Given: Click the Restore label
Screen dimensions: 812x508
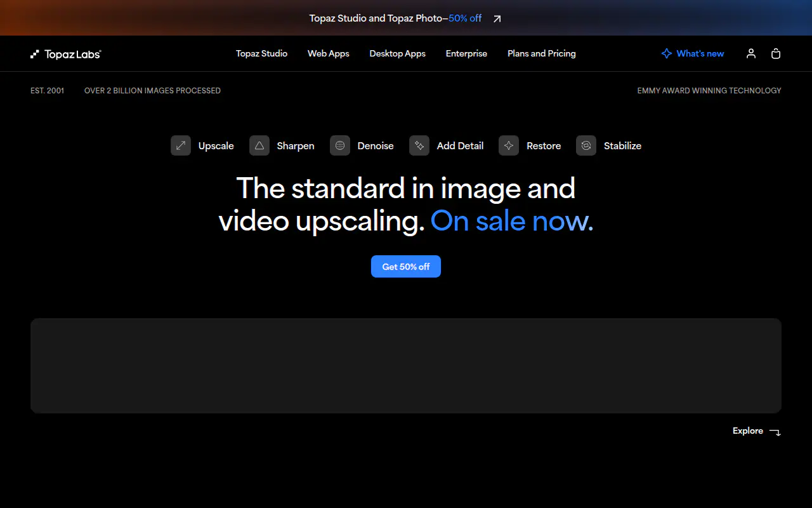Looking at the screenshot, I should point(544,146).
